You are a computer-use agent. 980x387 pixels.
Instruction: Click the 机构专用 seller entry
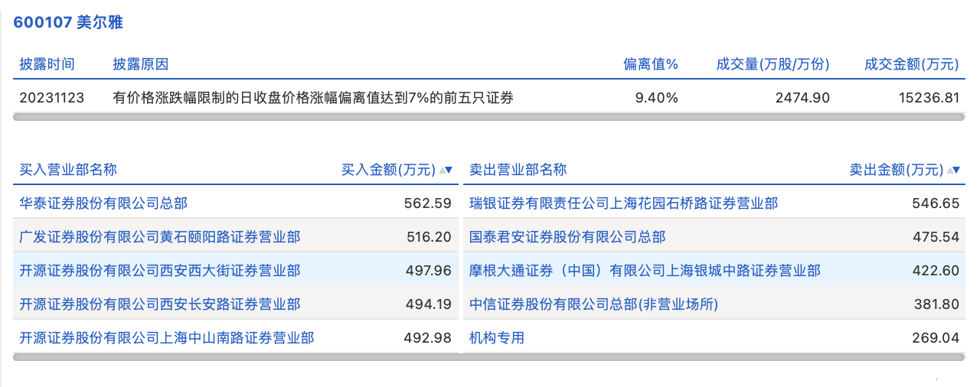pos(497,337)
